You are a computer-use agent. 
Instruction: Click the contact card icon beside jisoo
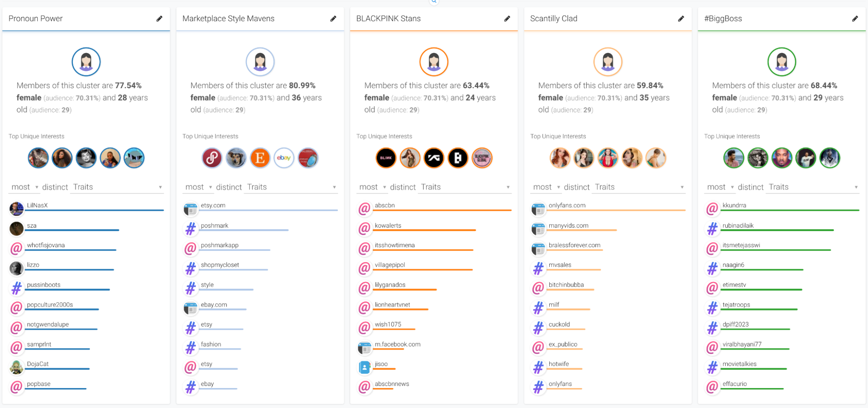(364, 368)
